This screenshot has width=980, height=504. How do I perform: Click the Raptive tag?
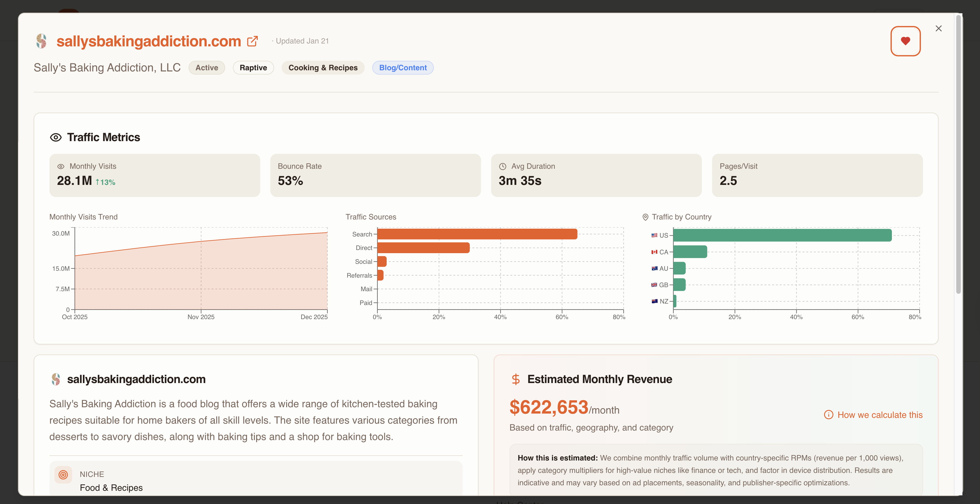click(253, 68)
